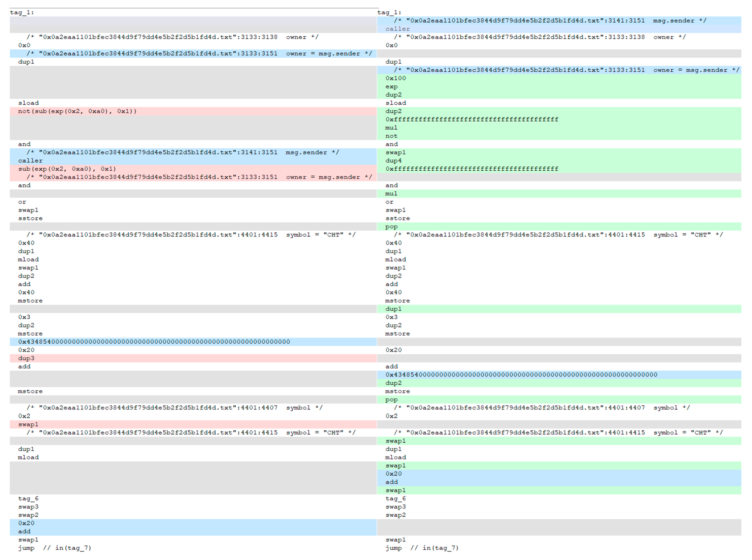752x560 pixels.
Task: Click the right jump // in(tag_7) line
Action: coord(422,548)
